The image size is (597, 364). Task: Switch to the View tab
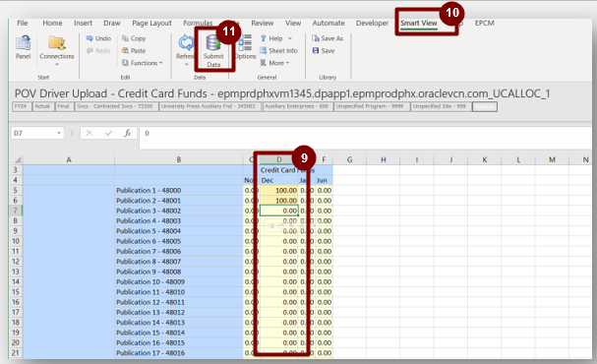pos(293,23)
